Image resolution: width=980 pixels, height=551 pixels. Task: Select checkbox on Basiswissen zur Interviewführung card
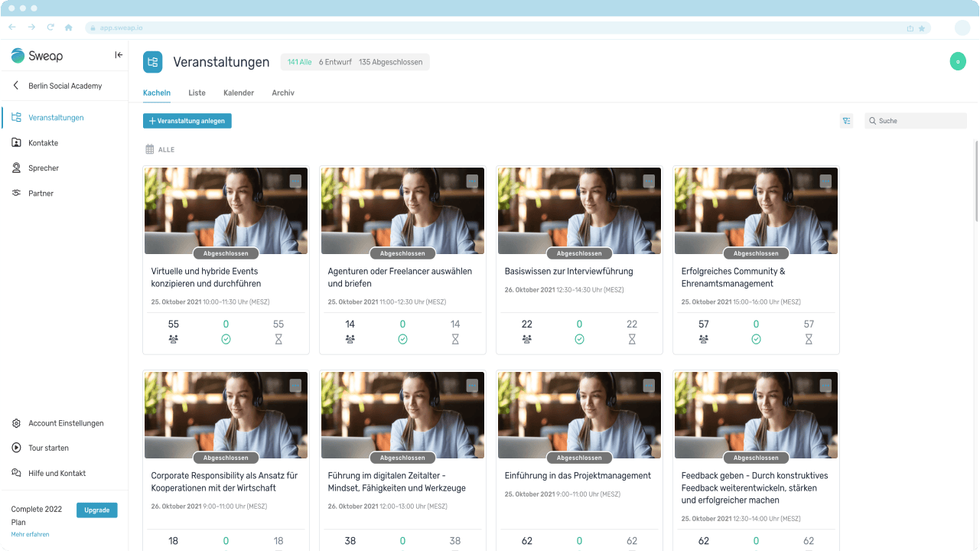pos(649,181)
